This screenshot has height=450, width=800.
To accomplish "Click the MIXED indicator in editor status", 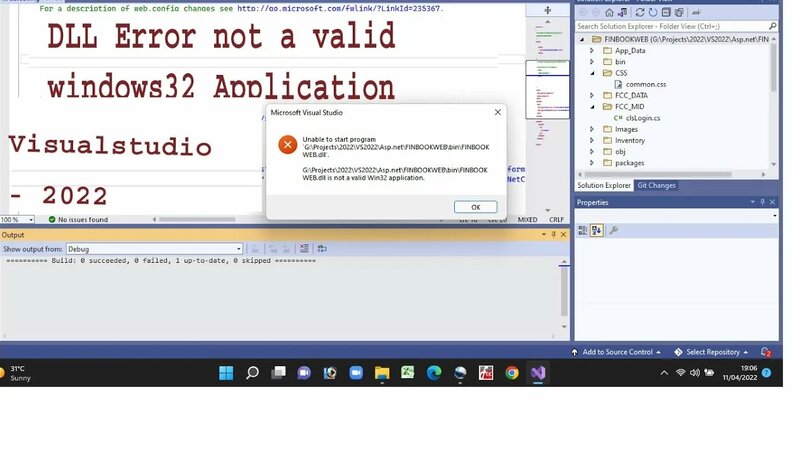I will 527,220.
